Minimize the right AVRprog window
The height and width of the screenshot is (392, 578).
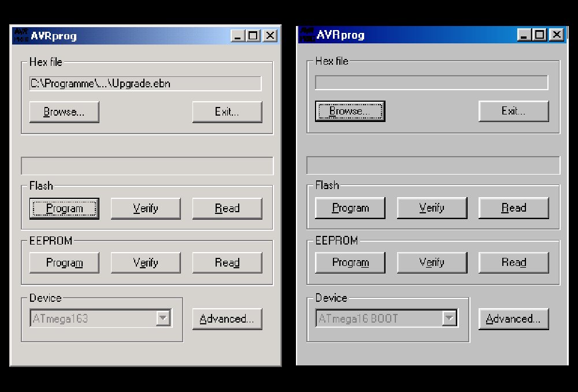point(524,35)
